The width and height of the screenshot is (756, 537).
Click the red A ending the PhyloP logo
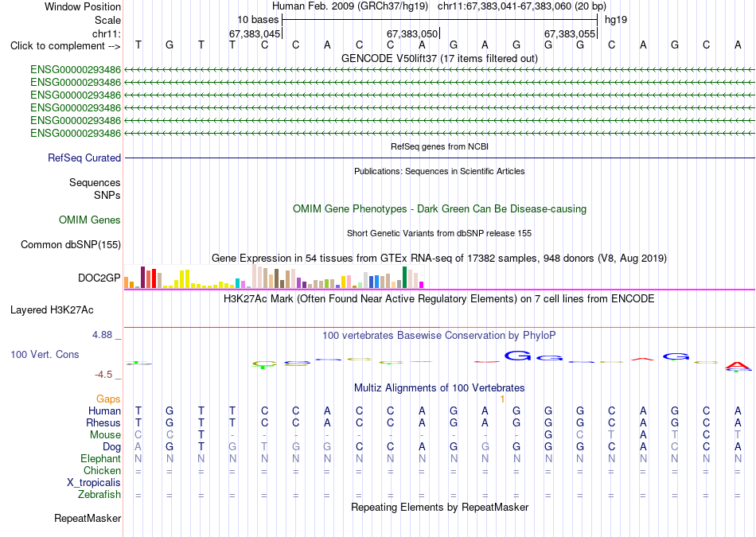[738, 367]
